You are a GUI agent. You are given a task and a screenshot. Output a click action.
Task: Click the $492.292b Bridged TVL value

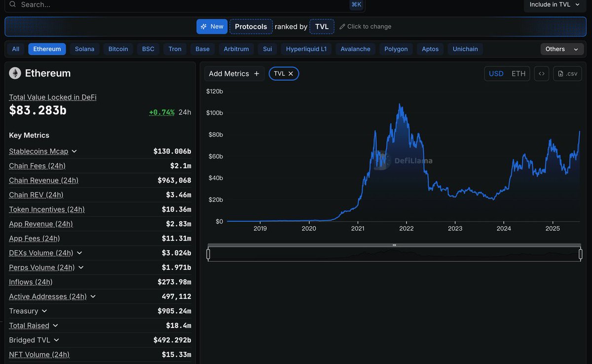click(x=172, y=340)
